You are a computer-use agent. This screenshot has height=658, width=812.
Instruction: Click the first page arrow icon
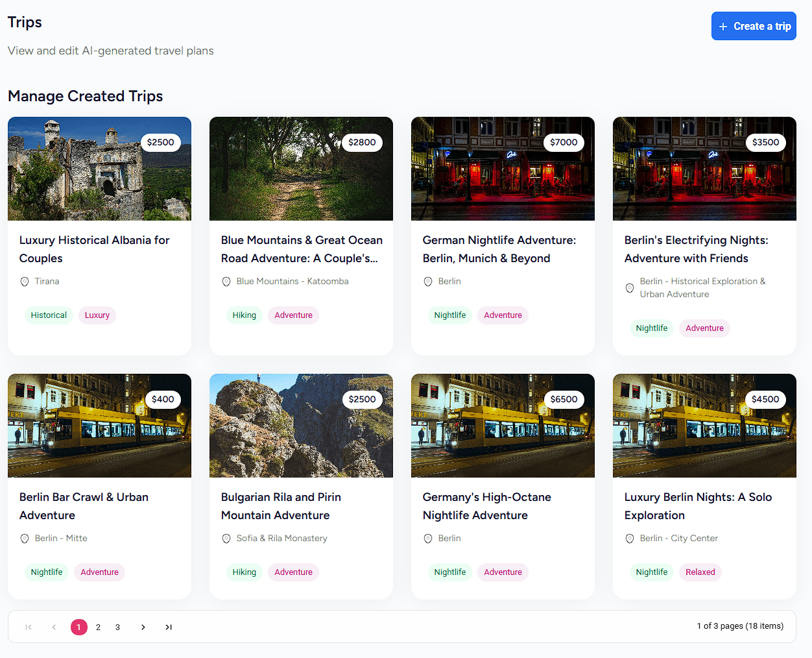(x=29, y=627)
